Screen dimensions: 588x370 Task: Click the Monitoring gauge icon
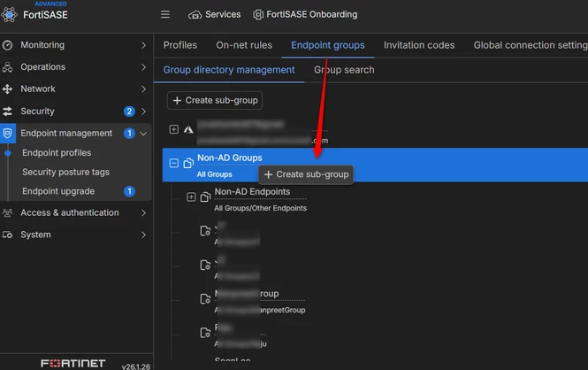(x=7, y=45)
